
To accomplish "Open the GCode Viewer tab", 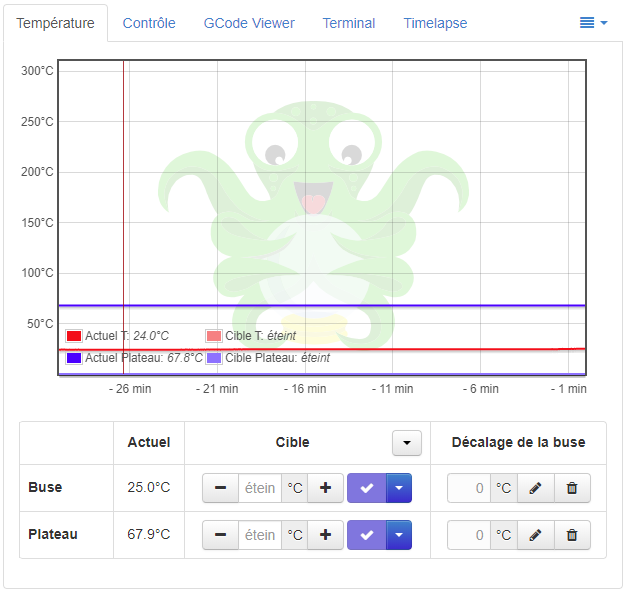I will point(249,23).
